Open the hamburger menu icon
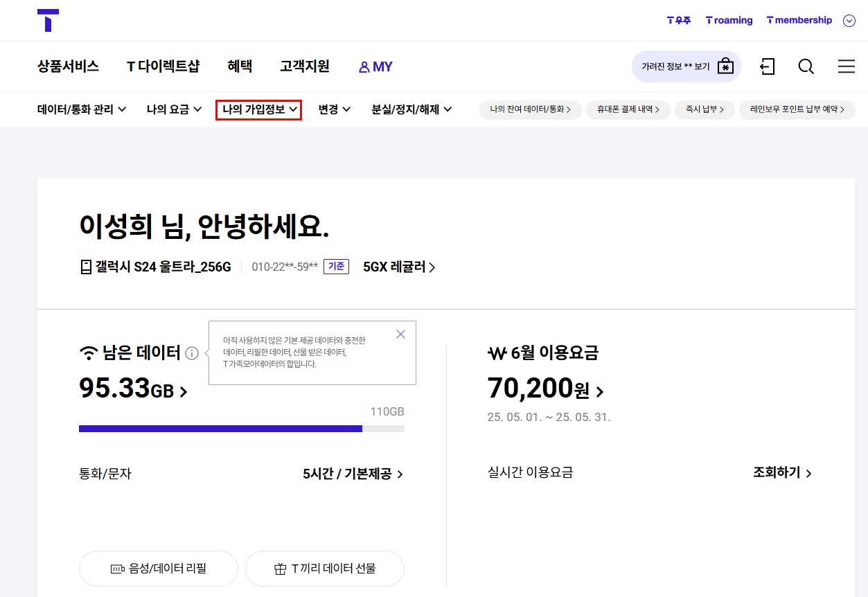The image size is (868, 597). point(846,66)
